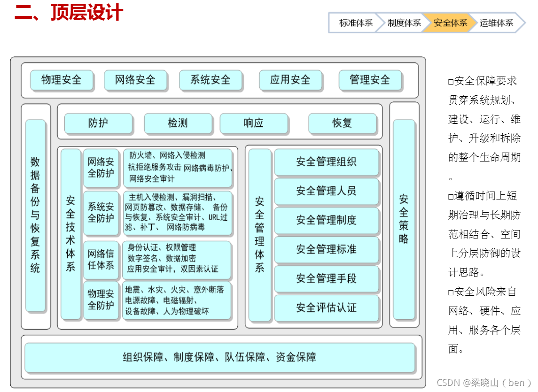The width and height of the screenshot is (538, 392).
Task: Click the 检测 box
Action: pyautogui.click(x=178, y=123)
